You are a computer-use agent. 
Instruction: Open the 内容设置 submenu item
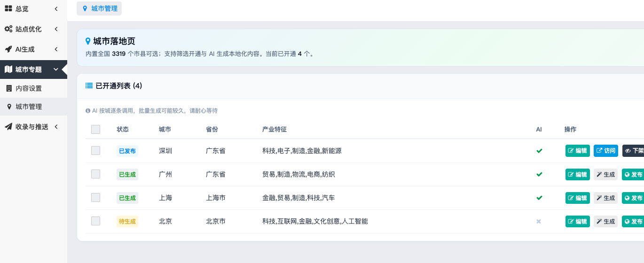coord(33,88)
